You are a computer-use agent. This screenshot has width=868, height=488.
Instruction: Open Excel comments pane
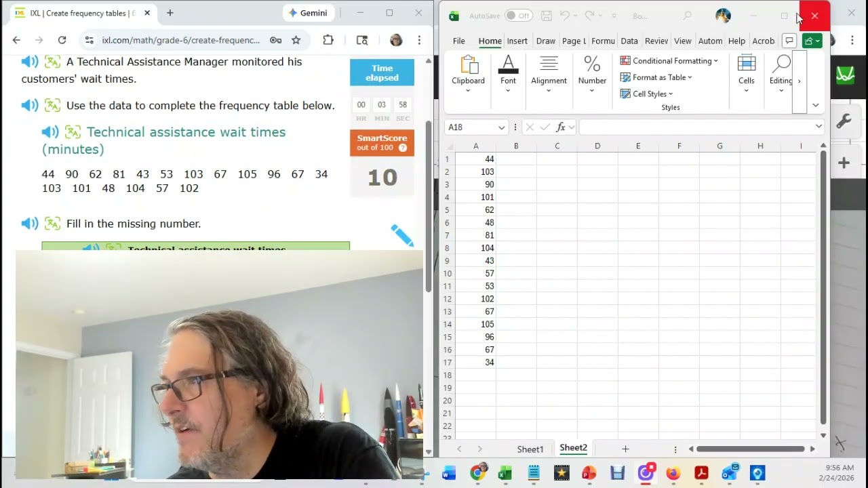click(x=789, y=41)
